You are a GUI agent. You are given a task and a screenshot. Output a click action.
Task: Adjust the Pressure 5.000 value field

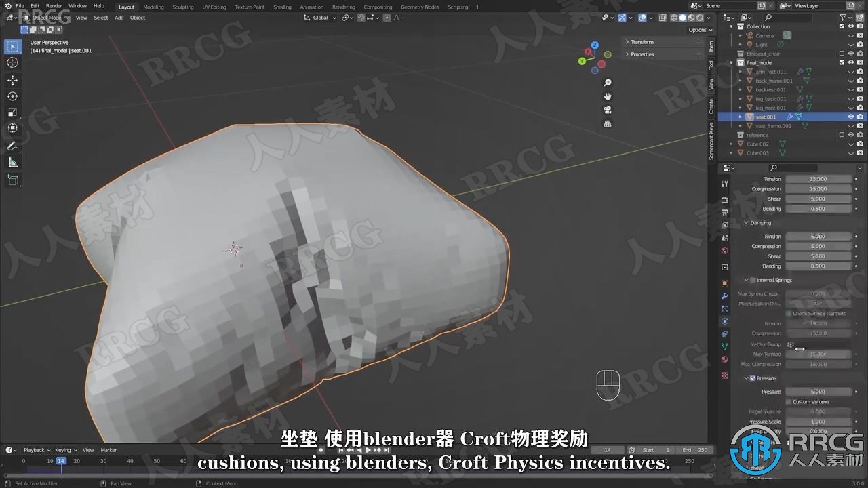(818, 392)
